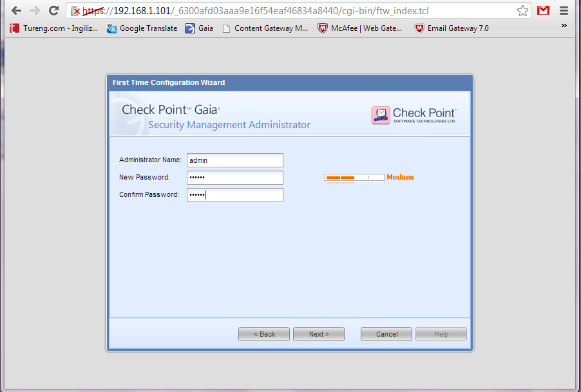Image resolution: width=581 pixels, height=392 pixels.
Task: Click the Check Point Gaia heading text
Action: click(171, 109)
